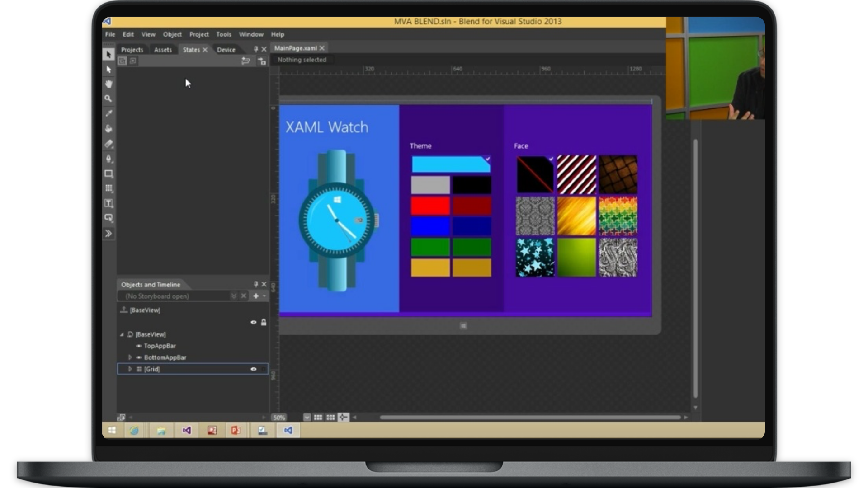
Task: Open zoom level dropdown next to 50%
Action: click(307, 418)
